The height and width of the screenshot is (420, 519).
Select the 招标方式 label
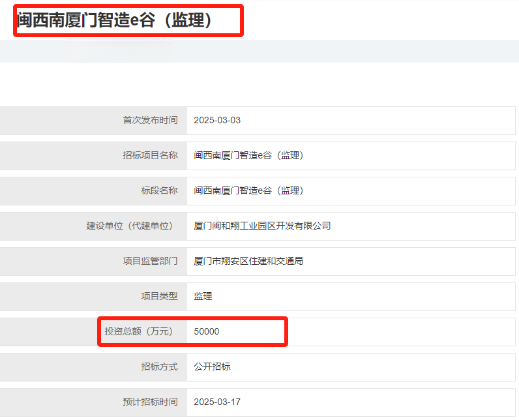tap(160, 367)
